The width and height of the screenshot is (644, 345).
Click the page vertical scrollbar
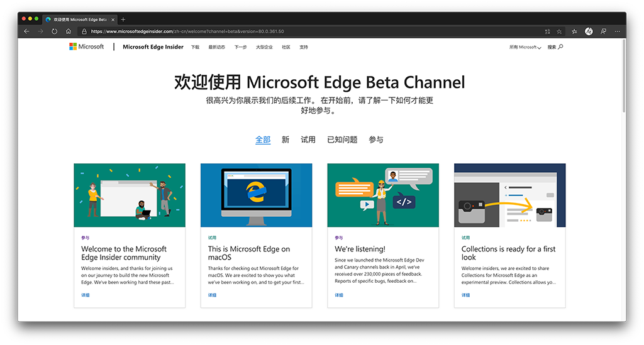[624, 76]
